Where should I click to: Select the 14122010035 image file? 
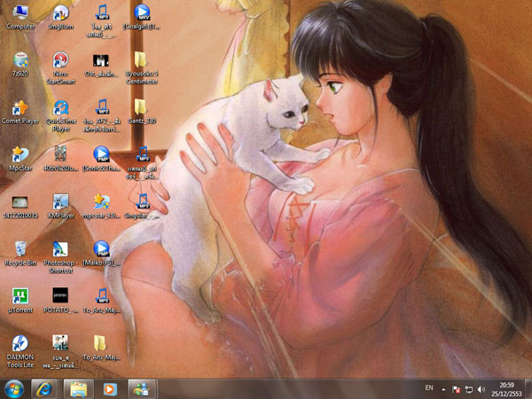point(20,207)
